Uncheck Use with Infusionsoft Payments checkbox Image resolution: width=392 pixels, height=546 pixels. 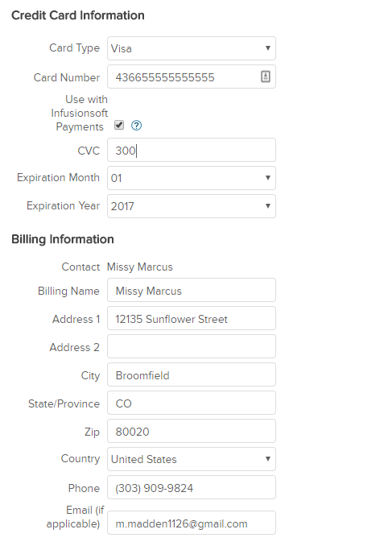pyautogui.click(x=119, y=125)
